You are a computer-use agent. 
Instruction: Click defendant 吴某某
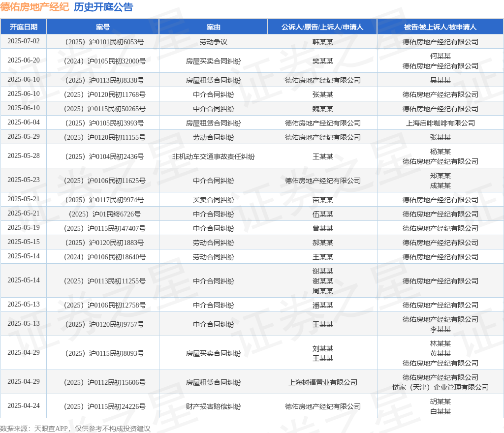click(441, 81)
